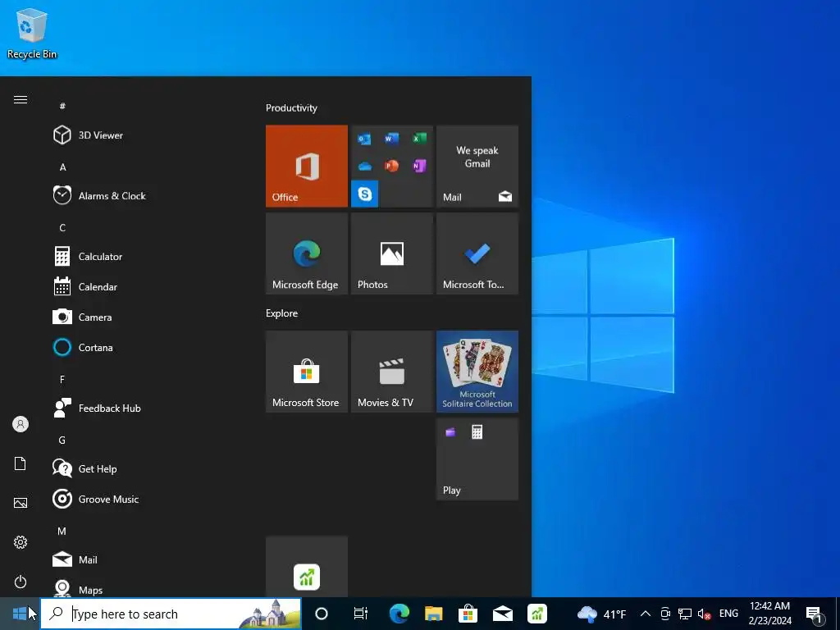This screenshot has height=630, width=840.
Task: Open the green chart app on taskbar
Action: pyautogui.click(x=536, y=614)
